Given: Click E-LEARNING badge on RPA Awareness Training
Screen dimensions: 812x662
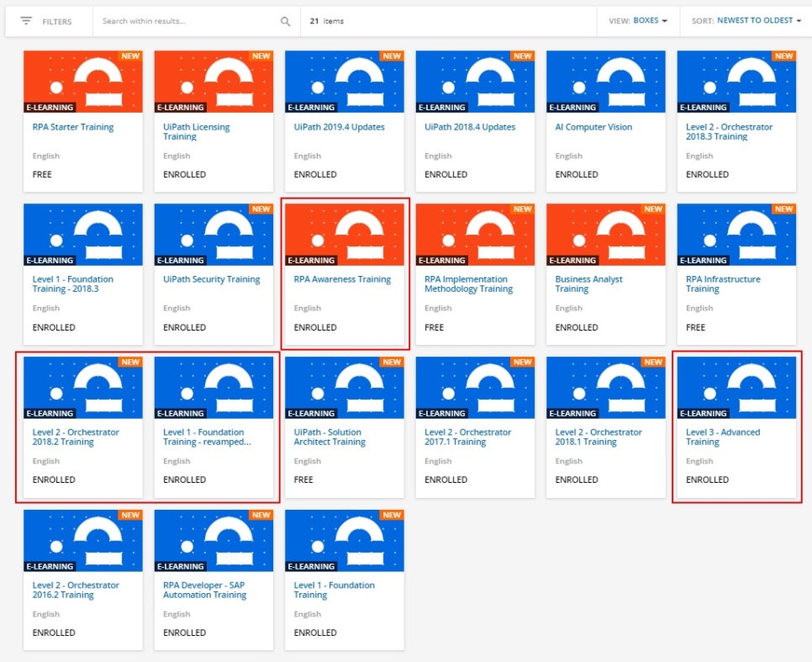Looking at the screenshot, I should click(311, 260).
